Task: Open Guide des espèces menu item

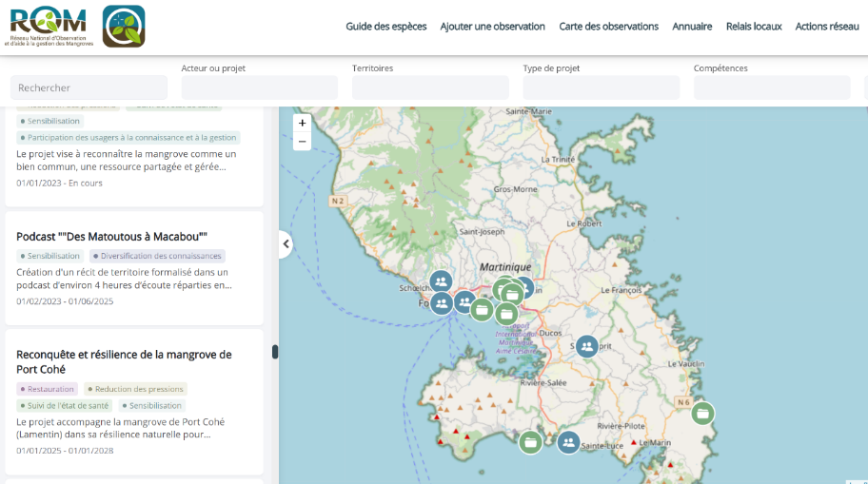Action: 385,27
